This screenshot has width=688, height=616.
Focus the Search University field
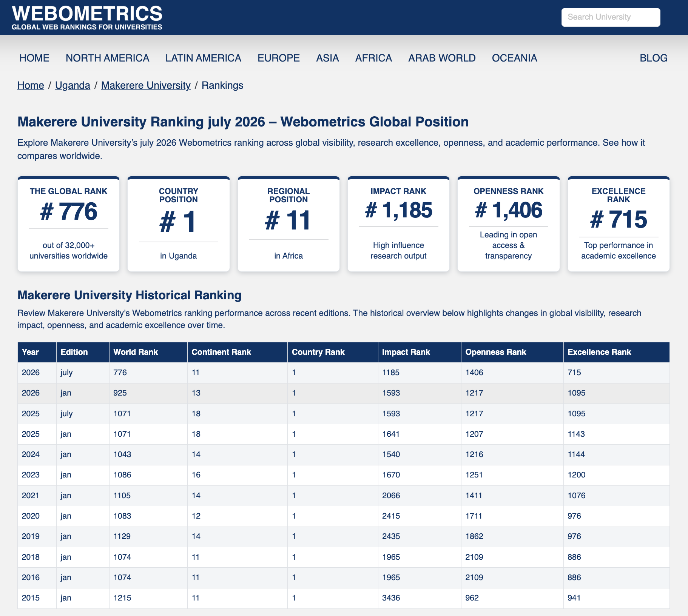pos(611,17)
